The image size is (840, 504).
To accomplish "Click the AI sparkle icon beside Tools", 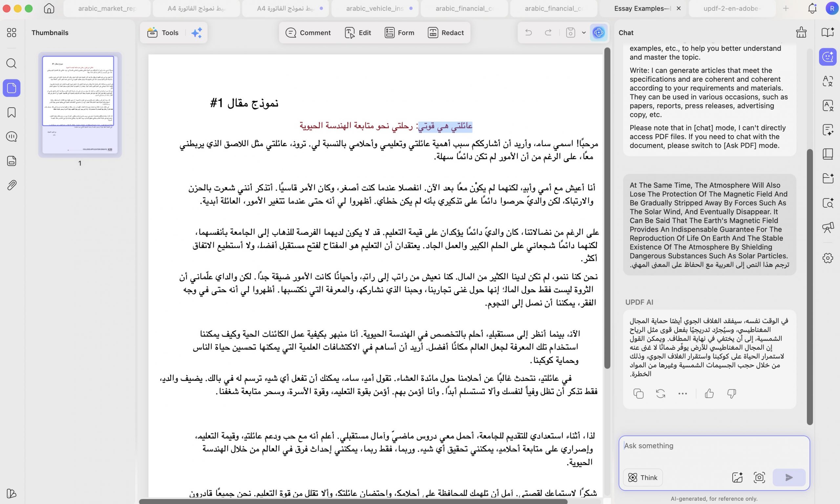I will click(197, 32).
